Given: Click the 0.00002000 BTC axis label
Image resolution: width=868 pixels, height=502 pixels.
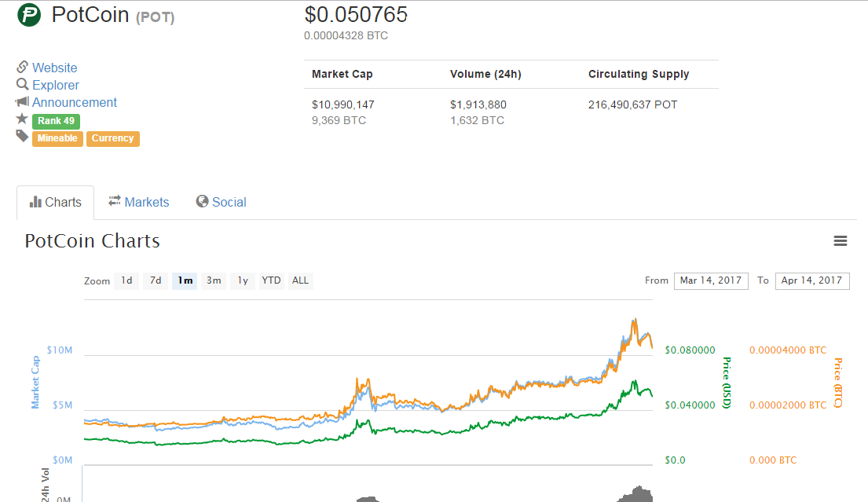Looking at the screenshot, I should coord(788,405).
